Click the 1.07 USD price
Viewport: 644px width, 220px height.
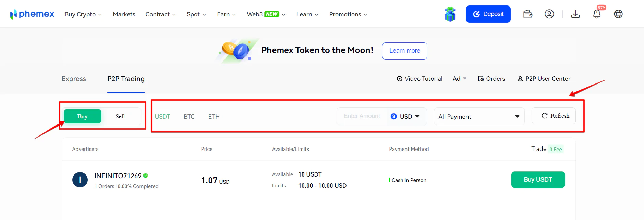click(215, 181)
